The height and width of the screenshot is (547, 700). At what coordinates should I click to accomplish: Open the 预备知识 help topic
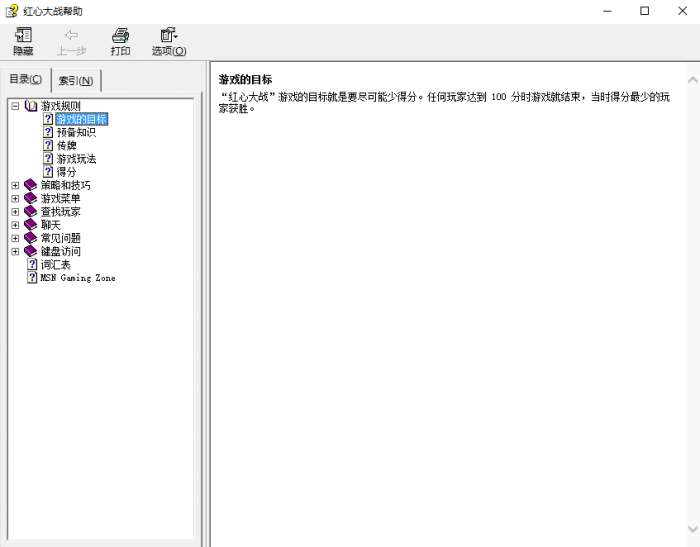pyautogui.click(x=76, y=132)
